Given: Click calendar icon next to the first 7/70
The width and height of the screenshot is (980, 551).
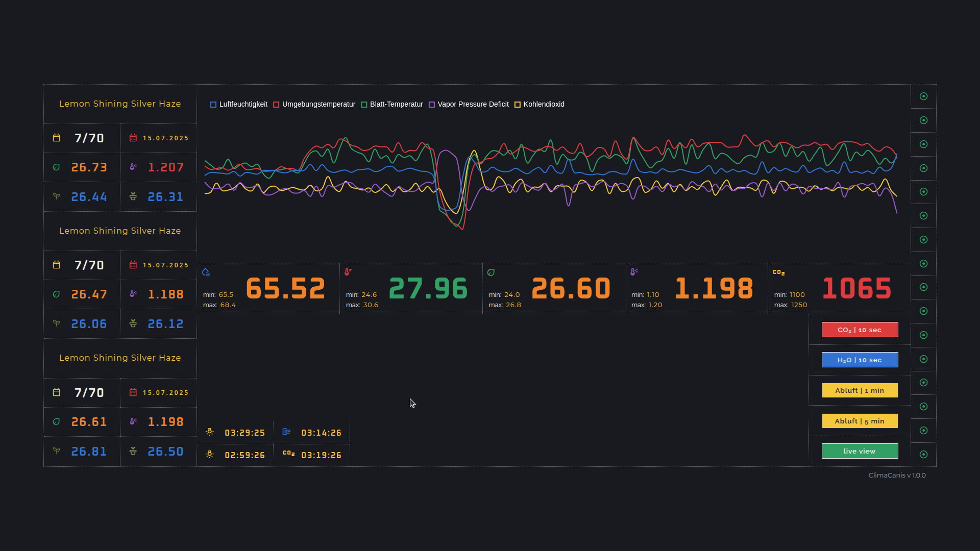Looking at the screenshot, I should coord(57,138).
